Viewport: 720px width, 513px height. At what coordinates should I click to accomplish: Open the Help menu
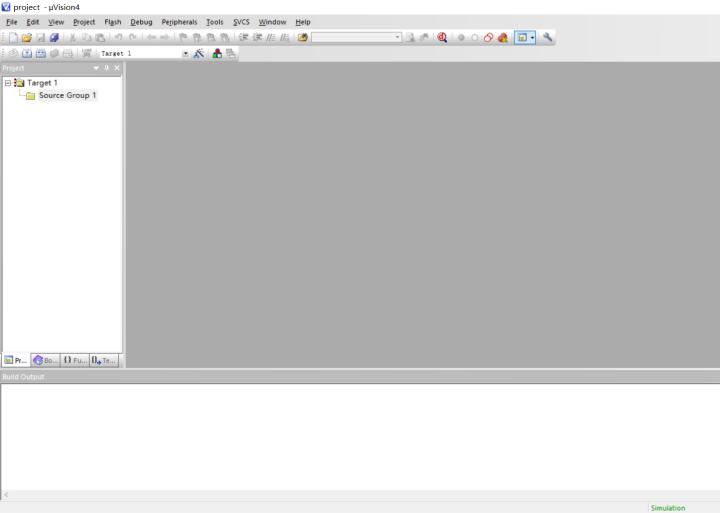coord(303,22)
